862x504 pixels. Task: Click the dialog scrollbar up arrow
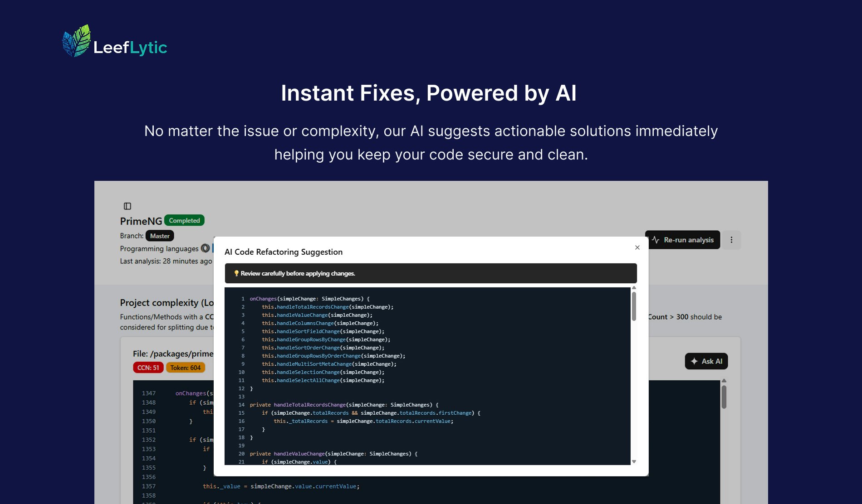click(x=634, y=288)
